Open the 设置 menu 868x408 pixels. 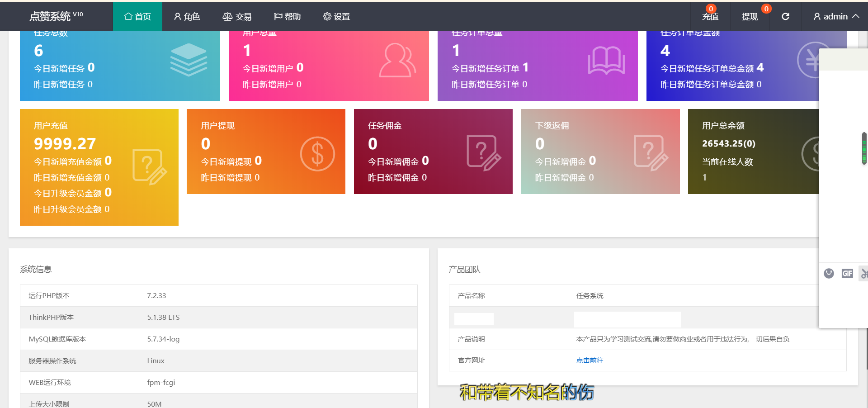tap(336, 17)
